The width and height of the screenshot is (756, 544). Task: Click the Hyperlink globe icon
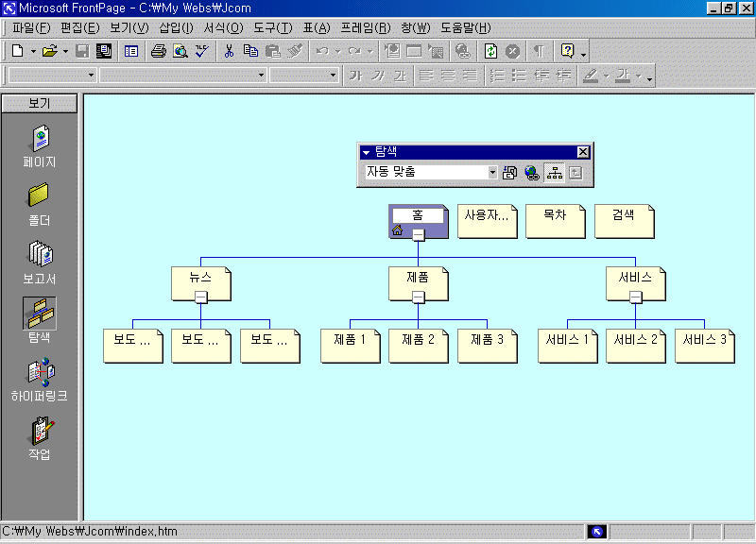click(463, 51)
